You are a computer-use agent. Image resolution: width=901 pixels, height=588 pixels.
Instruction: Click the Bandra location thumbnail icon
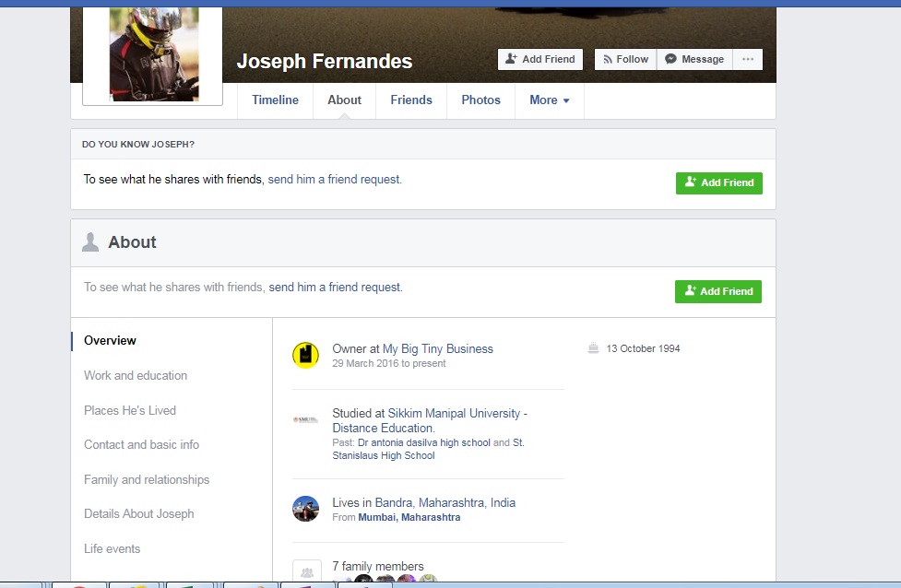click(x=305, y=509)
